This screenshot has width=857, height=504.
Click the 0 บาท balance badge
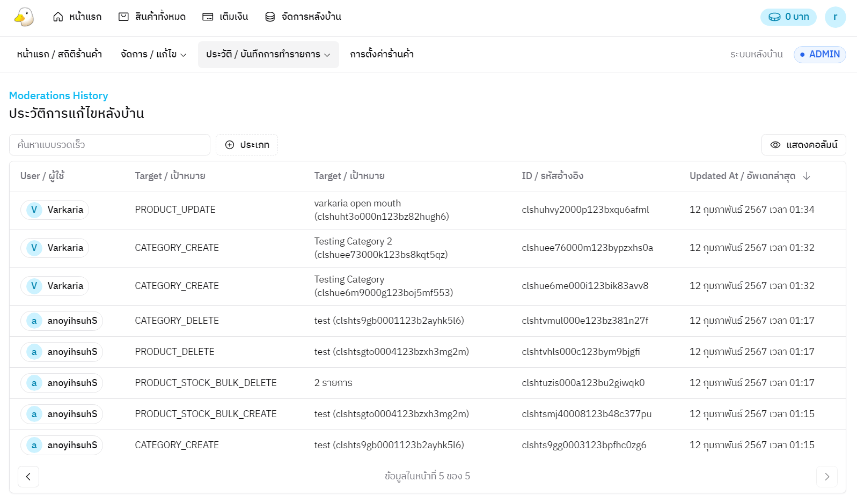tap(788, 17)
